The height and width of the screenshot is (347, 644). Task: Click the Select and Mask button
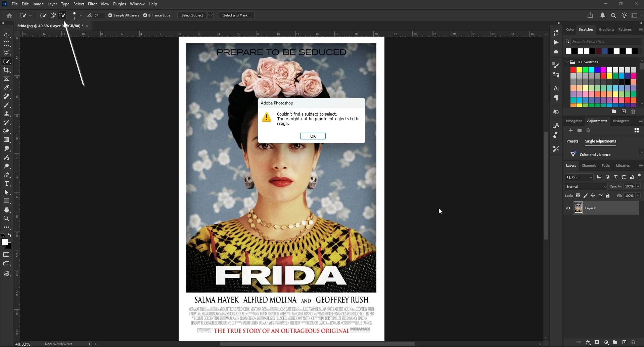[x=237, y=15]
